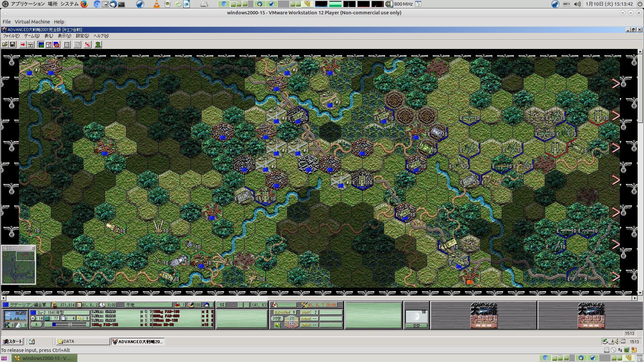Click the round A button in unit panel
The height and width of the screenshot is (362, 644).
(37, 324)
